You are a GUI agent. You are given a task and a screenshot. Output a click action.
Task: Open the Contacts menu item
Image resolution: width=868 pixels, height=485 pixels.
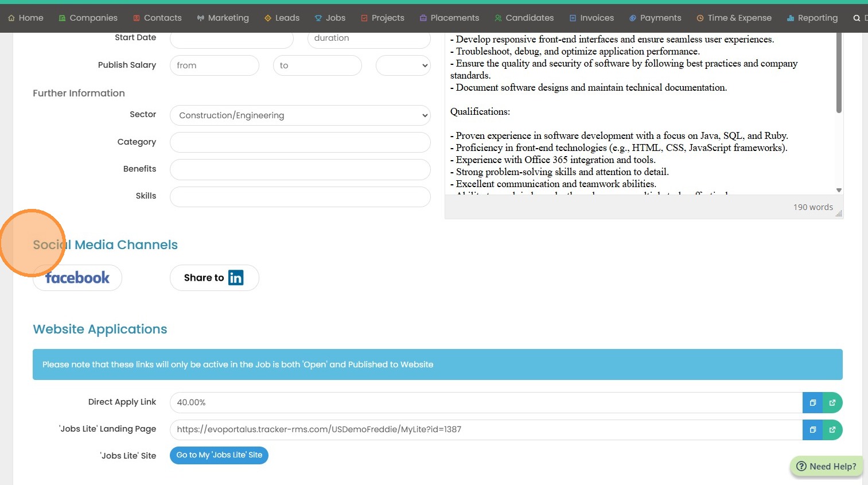click(x=157, y=18)
